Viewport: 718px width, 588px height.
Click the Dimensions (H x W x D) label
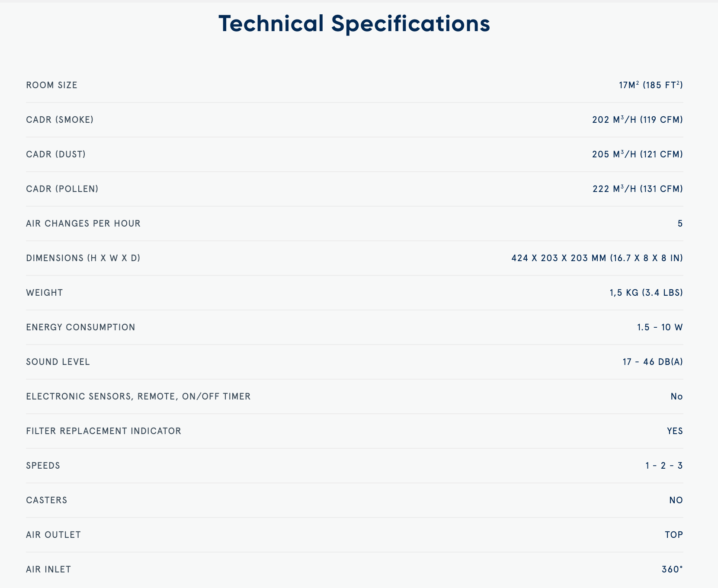[x=83, y=258]
